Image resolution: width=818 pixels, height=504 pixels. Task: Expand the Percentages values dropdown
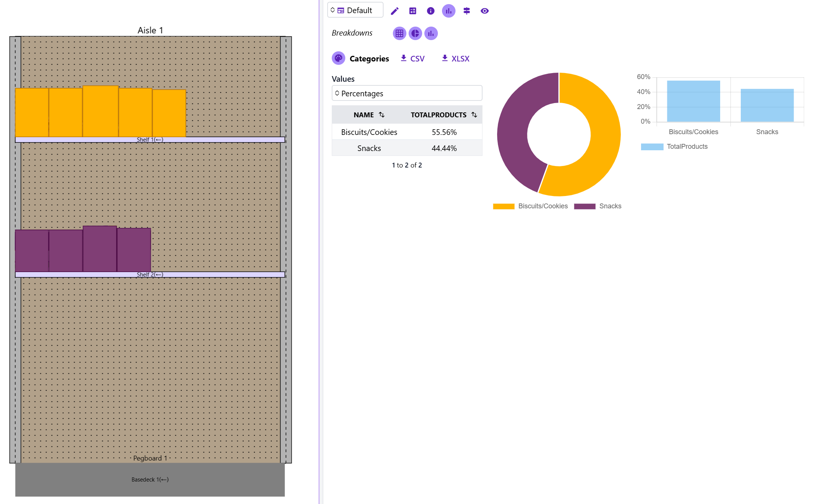pyautogui.click(x=407, y=93)
